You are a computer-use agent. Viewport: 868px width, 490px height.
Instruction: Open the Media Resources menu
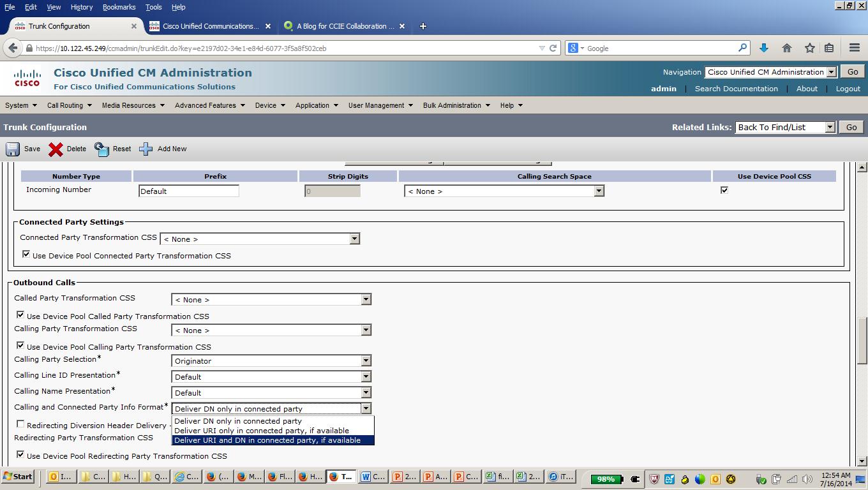pos(133,105)
